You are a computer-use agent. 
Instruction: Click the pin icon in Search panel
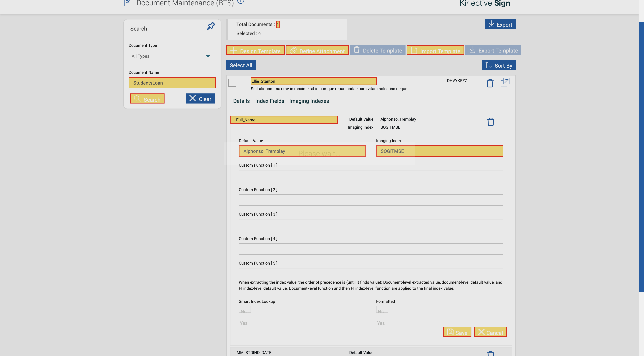(x=211, y=26)
